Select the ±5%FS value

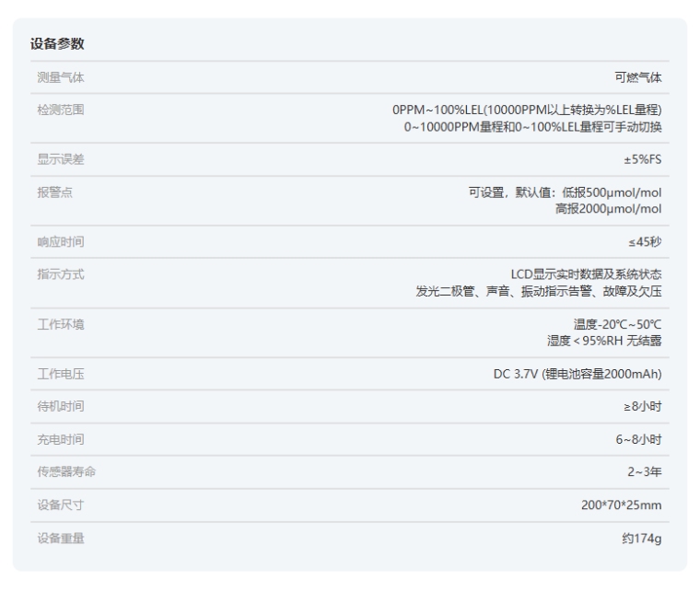click(642, 160)
